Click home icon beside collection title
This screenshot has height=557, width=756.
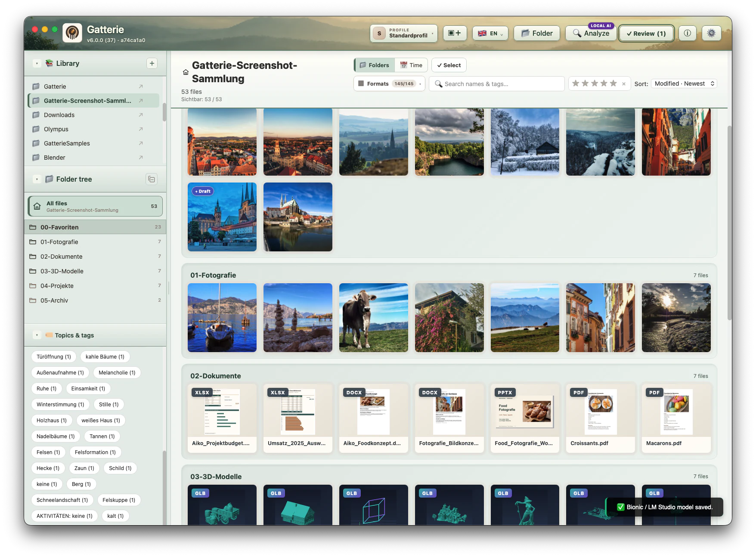(186, 72)
